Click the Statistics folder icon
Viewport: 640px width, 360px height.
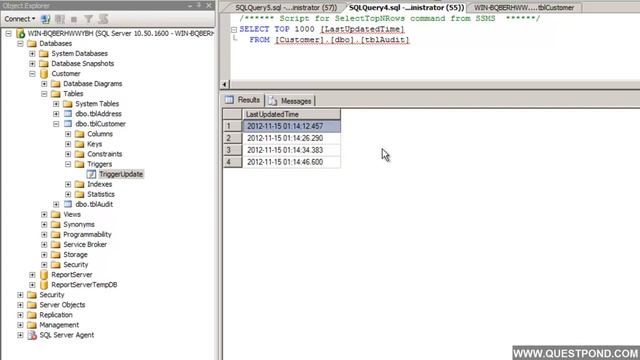pyautogui.click(x=80, y=194)
